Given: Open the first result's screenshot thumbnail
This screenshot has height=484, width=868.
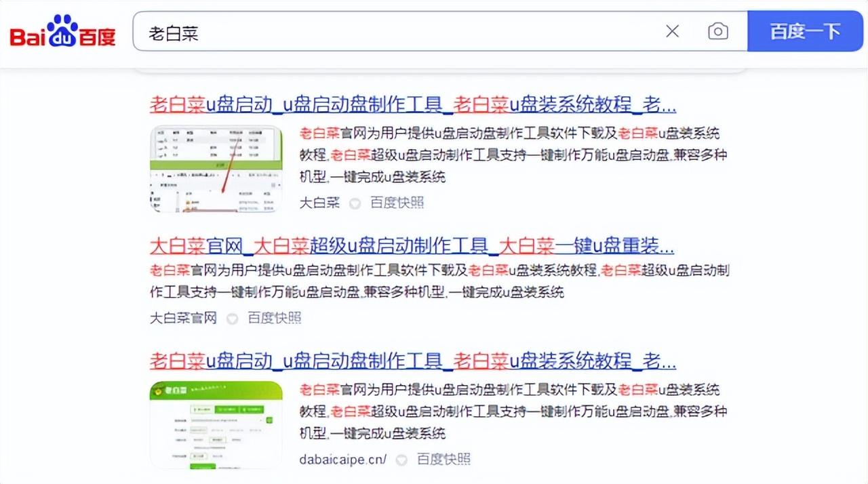Looking at the screenshot, I should pos(215,169).
